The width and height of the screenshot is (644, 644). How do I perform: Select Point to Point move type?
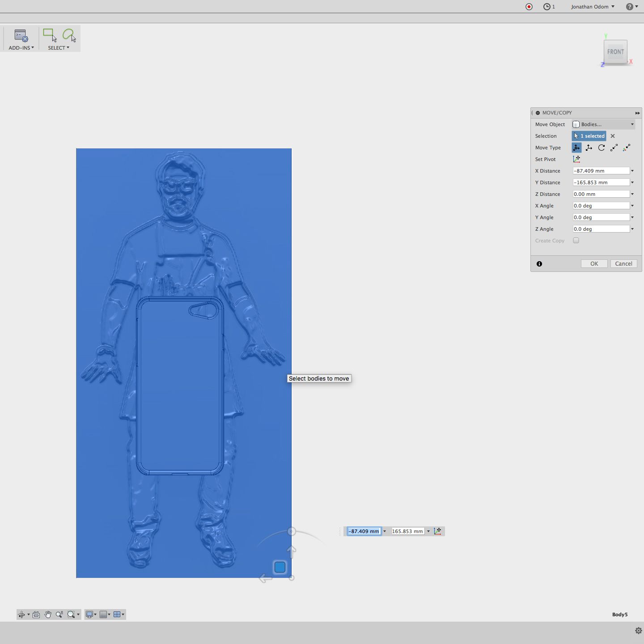(614, 148)
